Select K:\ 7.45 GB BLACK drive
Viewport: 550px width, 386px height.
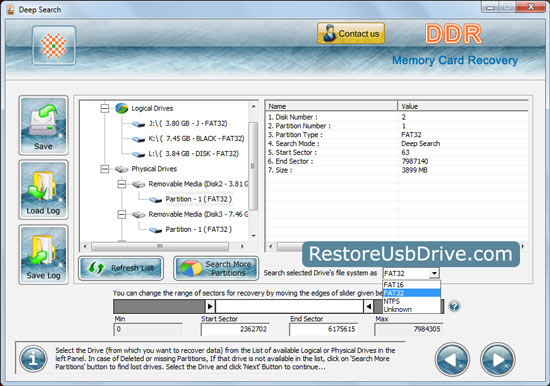[x=196, y=139]
